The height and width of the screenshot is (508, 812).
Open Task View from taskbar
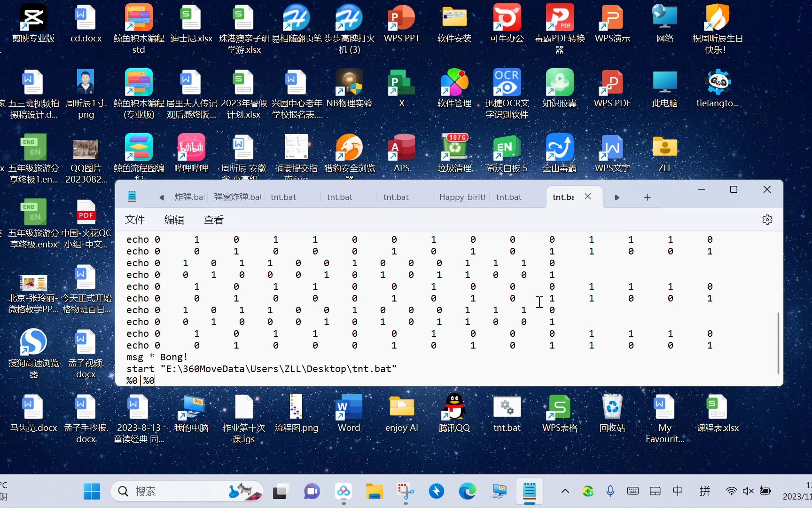[280, 492]
